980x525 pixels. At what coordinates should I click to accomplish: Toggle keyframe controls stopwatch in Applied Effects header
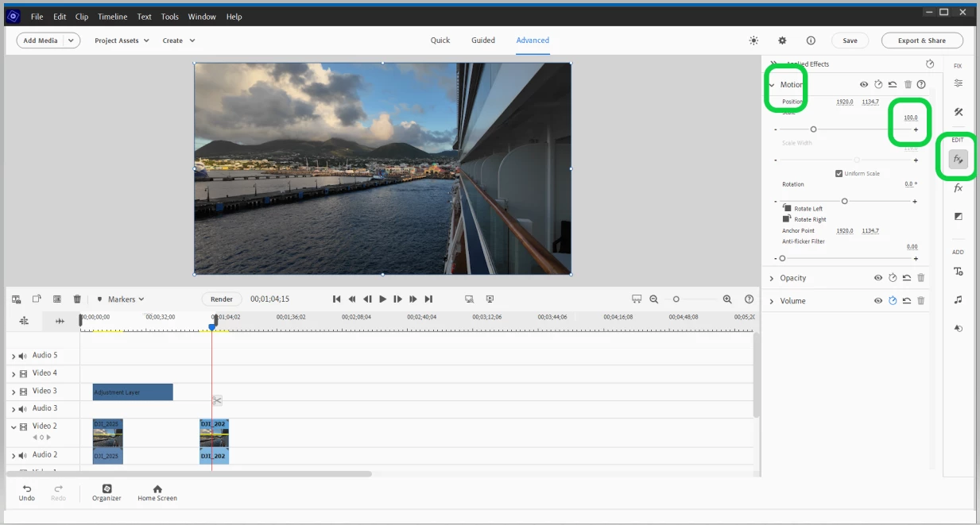pyautogui.click(x=930, y=64)
